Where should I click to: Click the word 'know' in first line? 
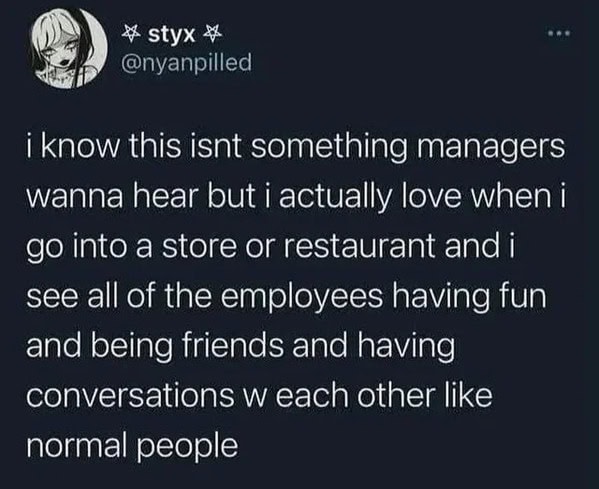[x=80, y=147]
